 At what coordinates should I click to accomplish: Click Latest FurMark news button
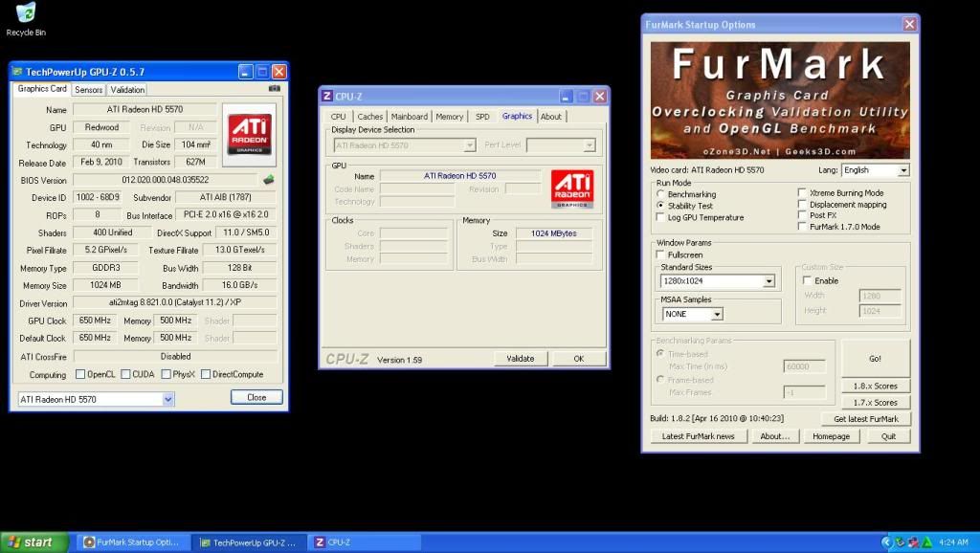(x=698, y=436)
